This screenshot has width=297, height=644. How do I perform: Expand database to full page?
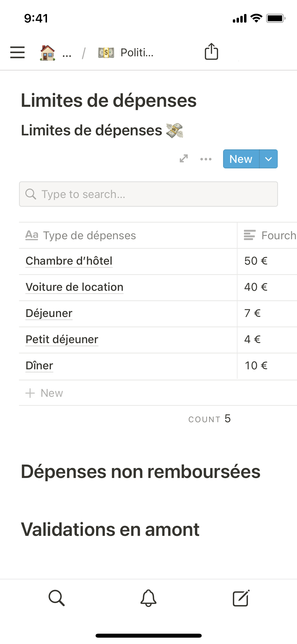[184, 159]
